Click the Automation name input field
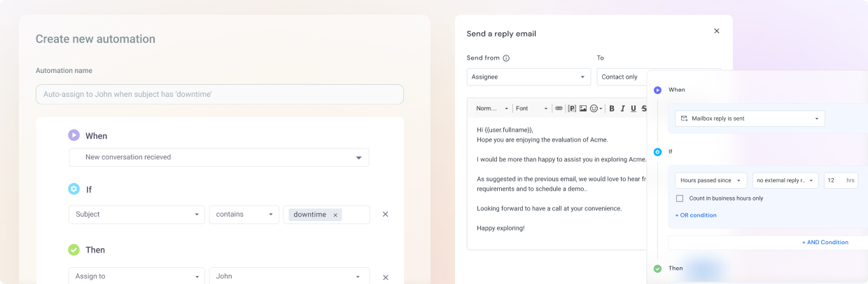Screen dimensions: 868x284 219,94
